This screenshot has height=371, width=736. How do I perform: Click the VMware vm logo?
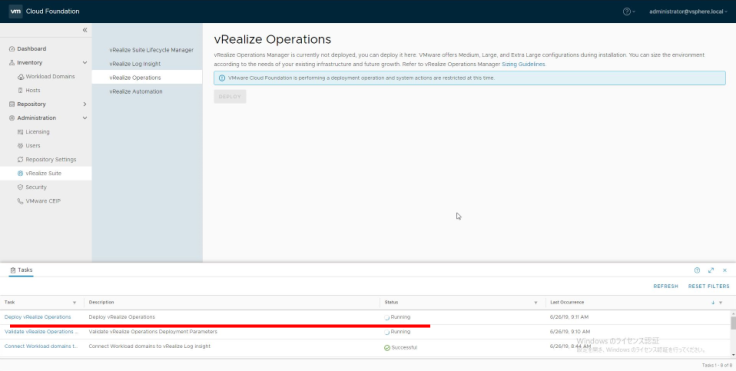[x=15, y=11]
